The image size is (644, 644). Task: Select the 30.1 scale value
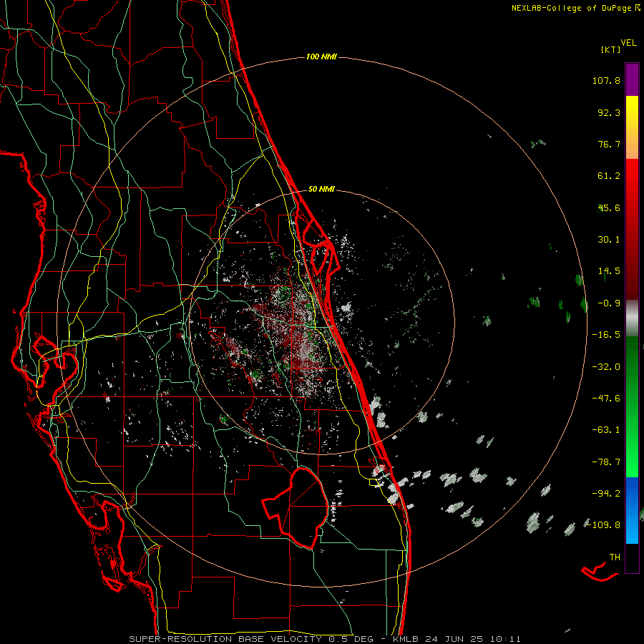609,240
